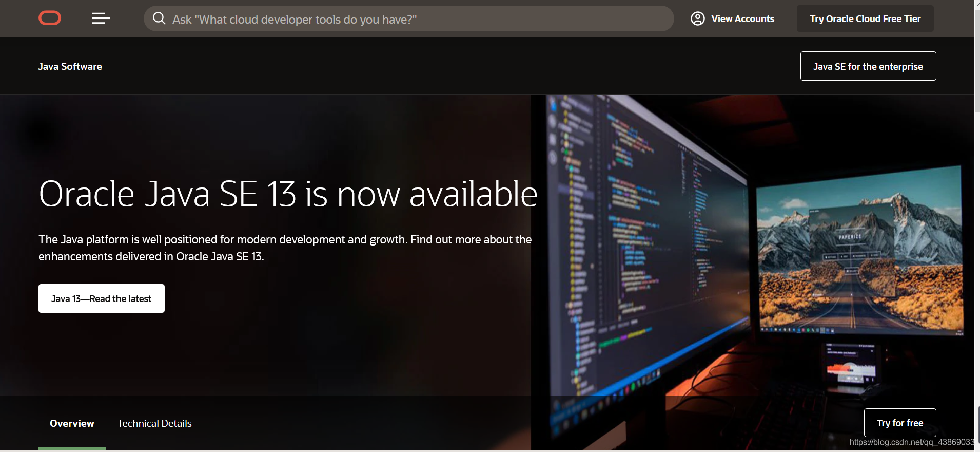Click the search magnifier icon
980x452 pixels.
tap(159, 18)
